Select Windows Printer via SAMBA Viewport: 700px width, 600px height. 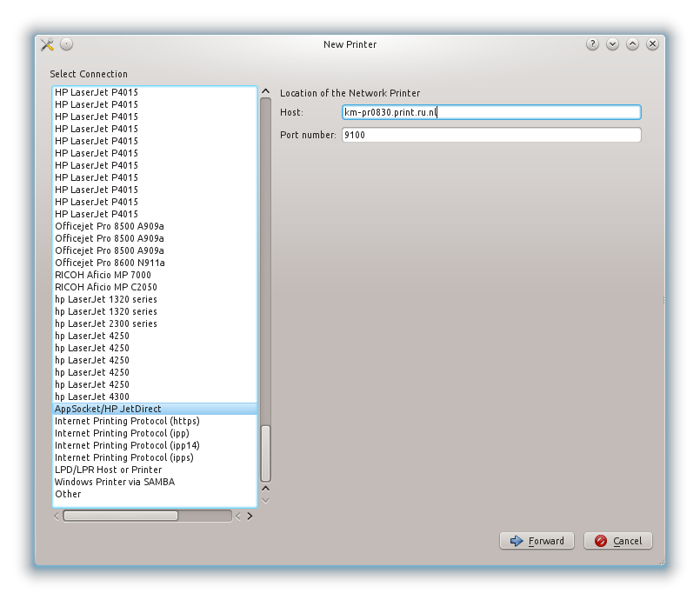[x=114, y=482]
